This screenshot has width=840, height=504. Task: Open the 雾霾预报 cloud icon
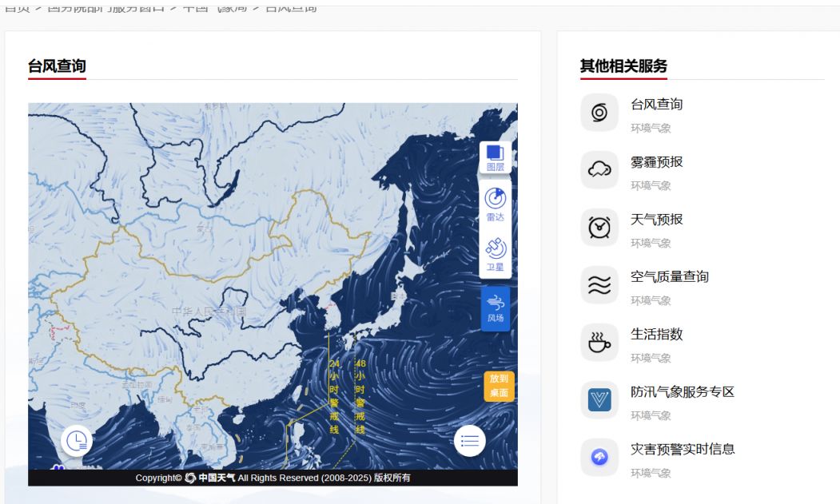pyautogui.click(x=599, y=170)
